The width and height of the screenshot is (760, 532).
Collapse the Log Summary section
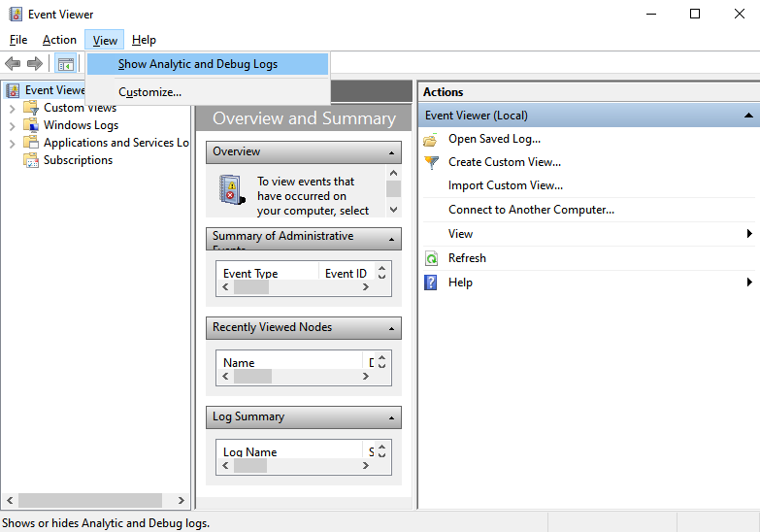(391, 418)
